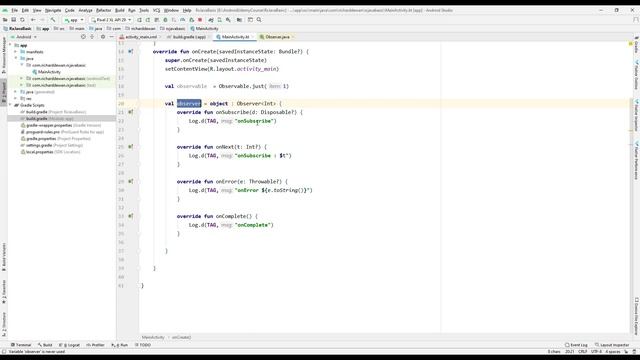Image resolution: width=640 pixels, height=360 pixels.
Task: Expand the androidTest package node
Action: click(x=22, y=78)
